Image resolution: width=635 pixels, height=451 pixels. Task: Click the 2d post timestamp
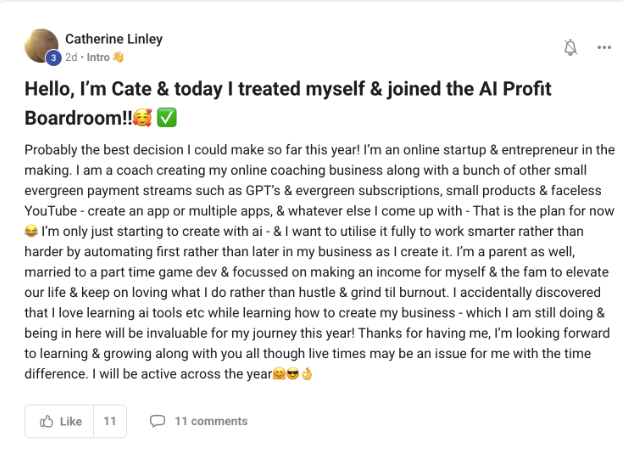coord(72,57)
